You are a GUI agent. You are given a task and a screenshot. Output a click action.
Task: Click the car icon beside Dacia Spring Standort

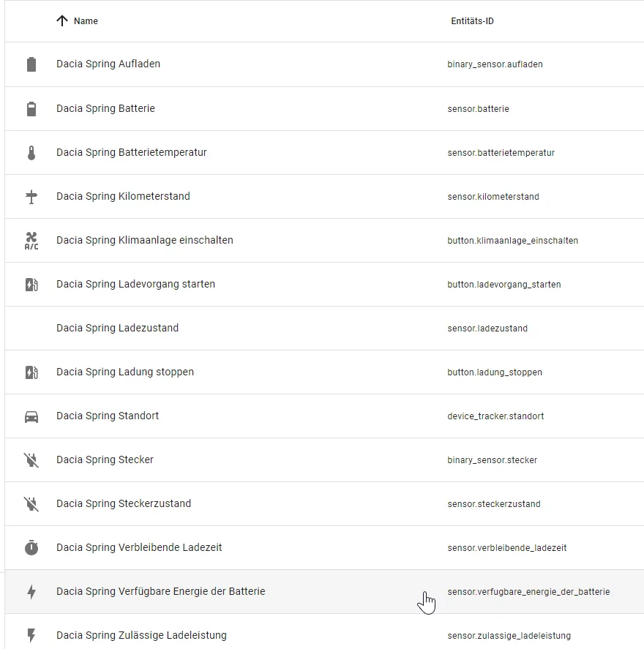coord(31,416)
